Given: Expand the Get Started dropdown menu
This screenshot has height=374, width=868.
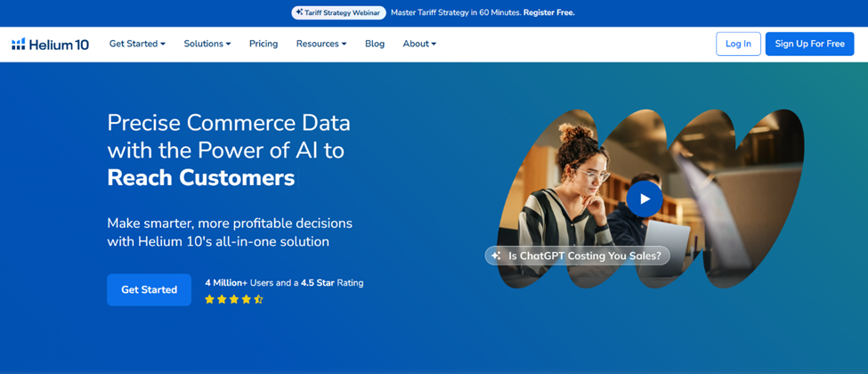Looking at the screenshot, I should (x=137, y=44).
